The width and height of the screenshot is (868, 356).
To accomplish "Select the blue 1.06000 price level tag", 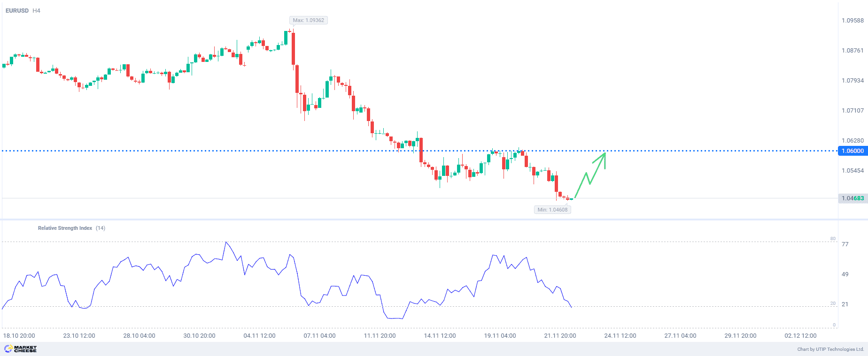I will (x=852, y=151).
